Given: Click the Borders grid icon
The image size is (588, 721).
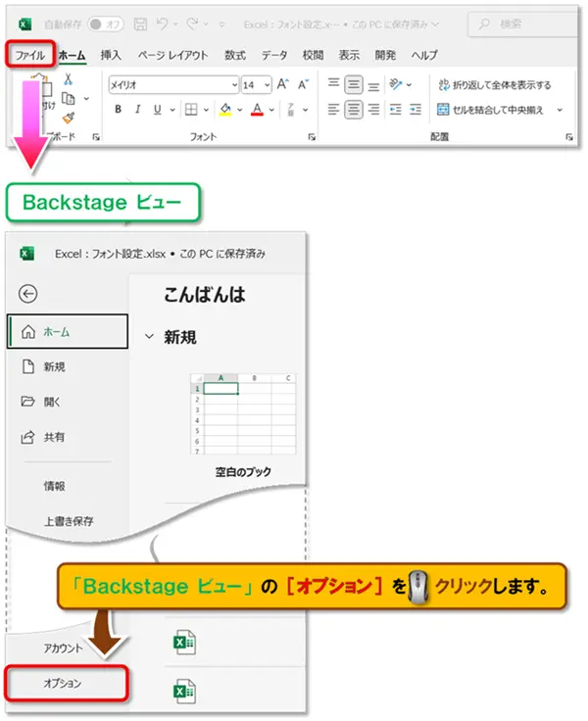Looking at the screenshot, I should tap(191, 110).
